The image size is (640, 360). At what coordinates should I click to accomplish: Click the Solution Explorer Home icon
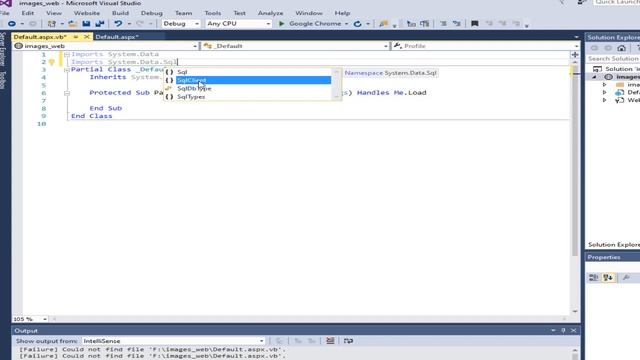click(621, 48)
